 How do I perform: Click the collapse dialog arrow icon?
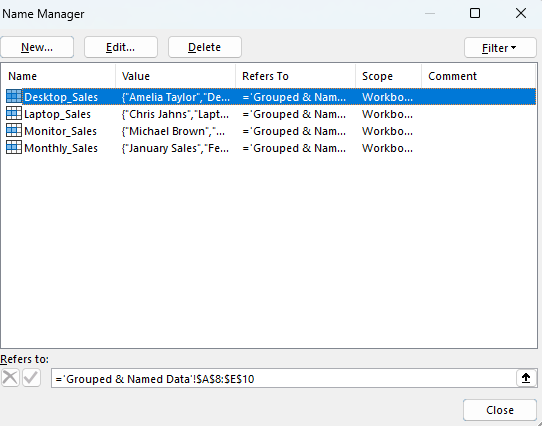click(526, 378)
